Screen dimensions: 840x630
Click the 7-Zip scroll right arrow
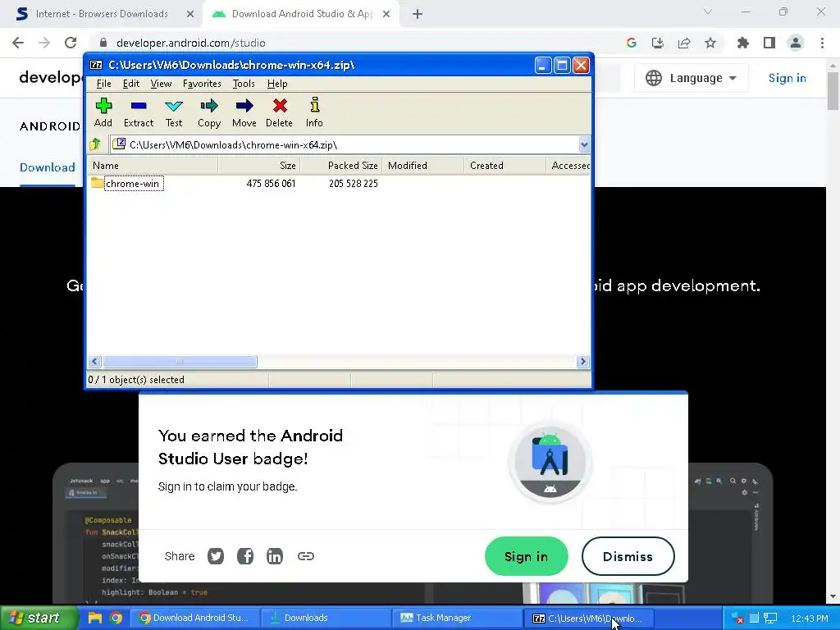[583, 362]
